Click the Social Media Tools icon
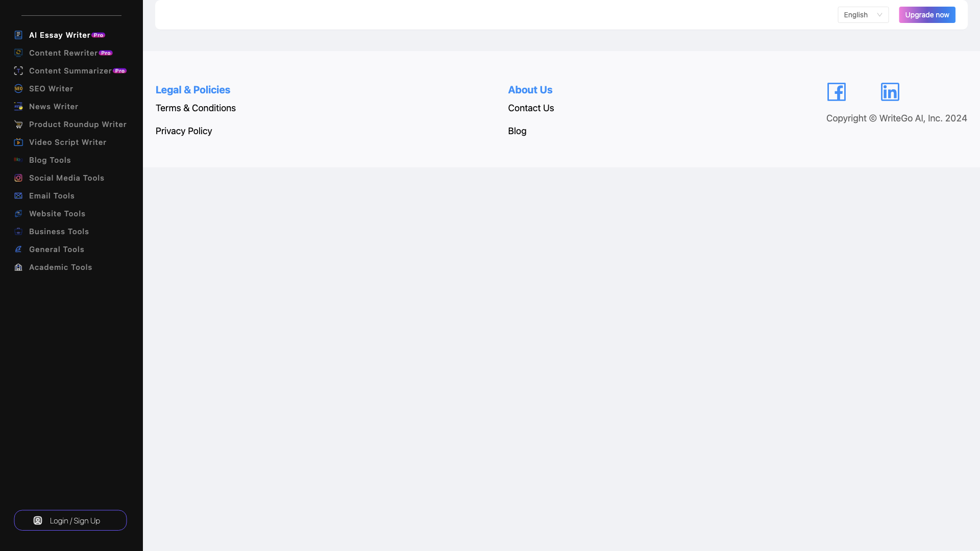 [x=18, y=178]
